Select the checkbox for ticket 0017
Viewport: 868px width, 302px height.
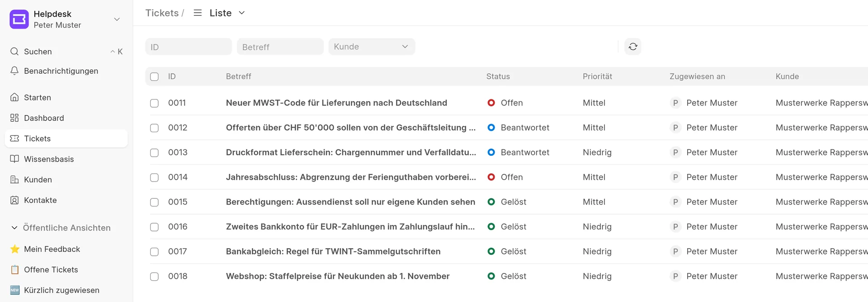click(x=154, y=252)
